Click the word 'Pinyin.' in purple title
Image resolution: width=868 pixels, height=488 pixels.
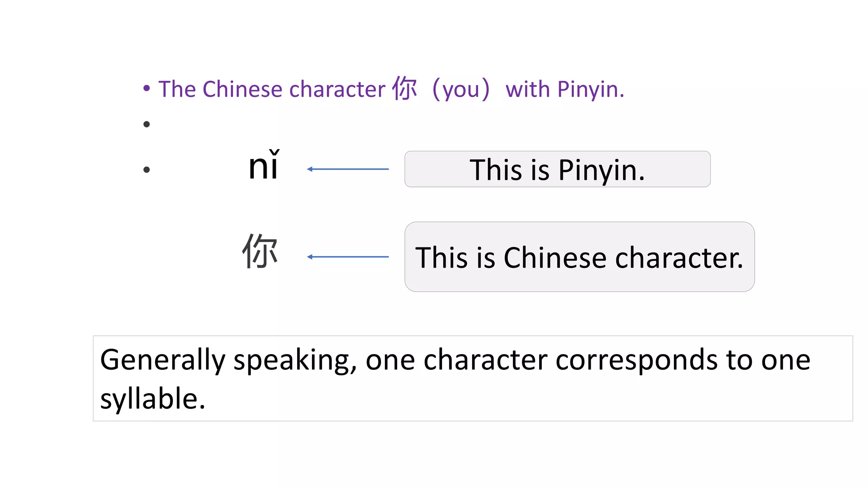pyautogui.click(x=590, y=89)
